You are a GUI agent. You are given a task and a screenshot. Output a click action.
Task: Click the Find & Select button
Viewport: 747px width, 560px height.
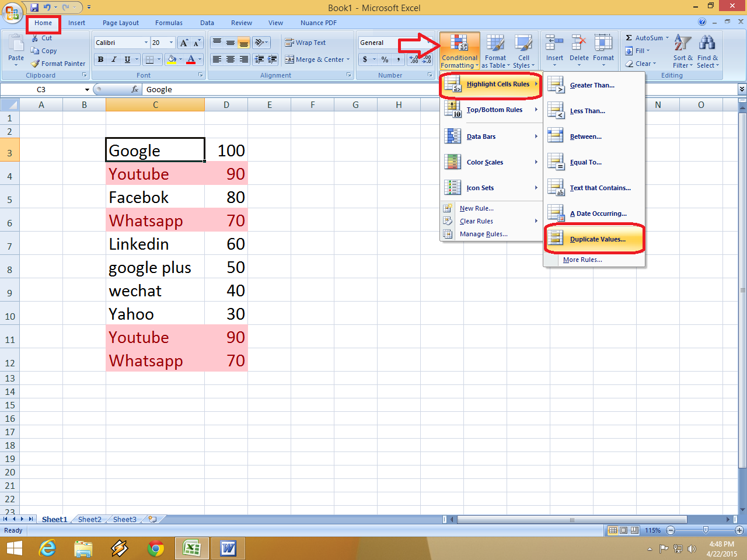[707, 51]
